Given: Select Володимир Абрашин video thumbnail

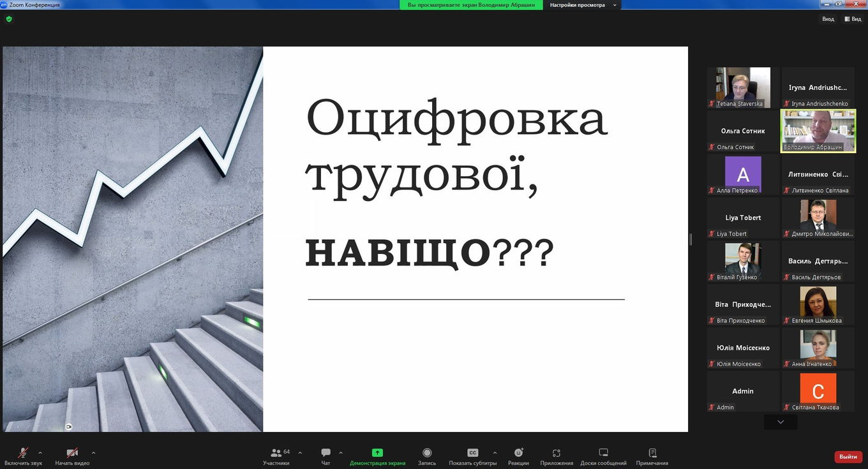Looking at the screenshot, I should (818, 131).
